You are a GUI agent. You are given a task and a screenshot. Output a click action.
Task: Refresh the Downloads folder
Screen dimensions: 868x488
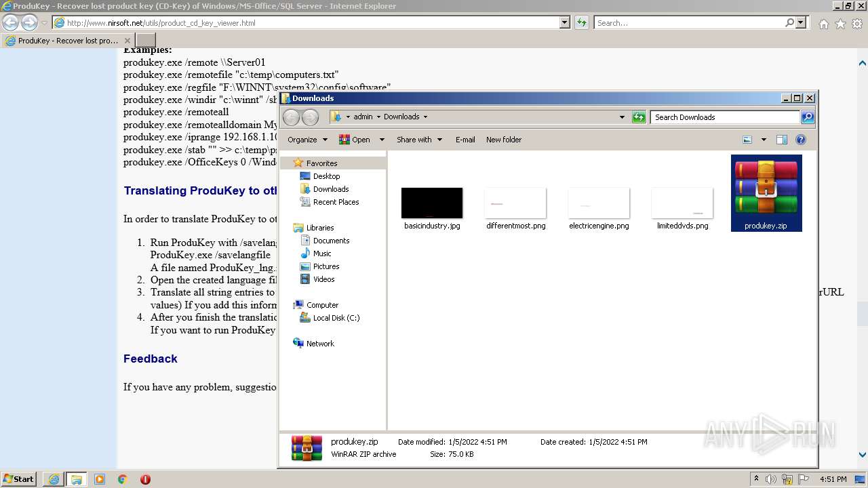tap(639, 117)
